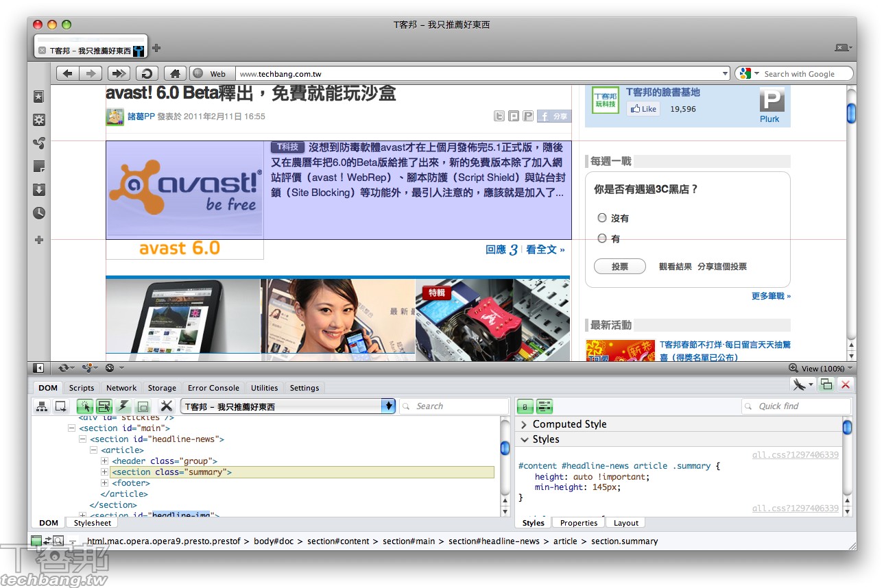Click the 投票 vote button
The image size is (884, 588).
[619, 267]
